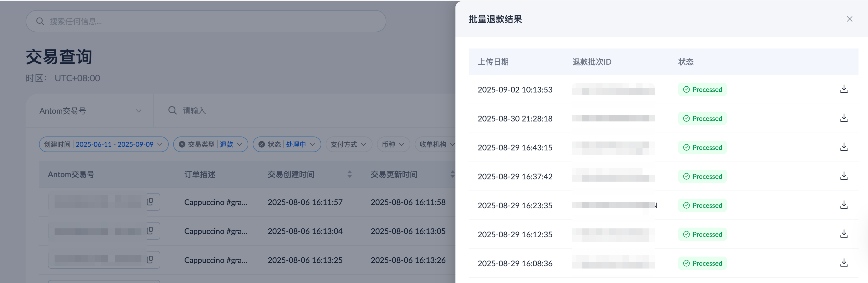Viewport: 868px width, 283px height.
Task: Download the 2025-08-29 16:43:15 batch result
Action: 844,147
